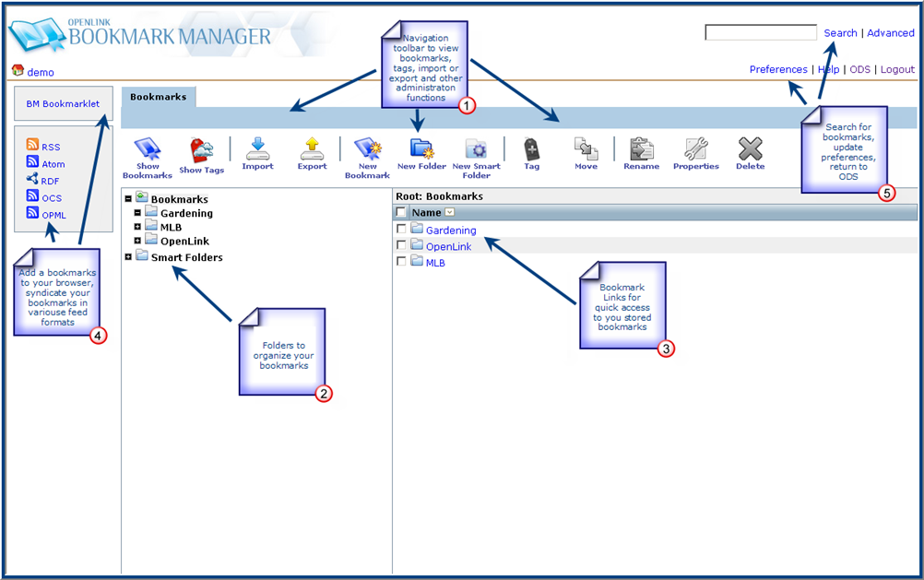This screenshot has width=924, height=580.
Task: Click the home icon beside demo
Action: pyautogui.click(x=18, y=70)
